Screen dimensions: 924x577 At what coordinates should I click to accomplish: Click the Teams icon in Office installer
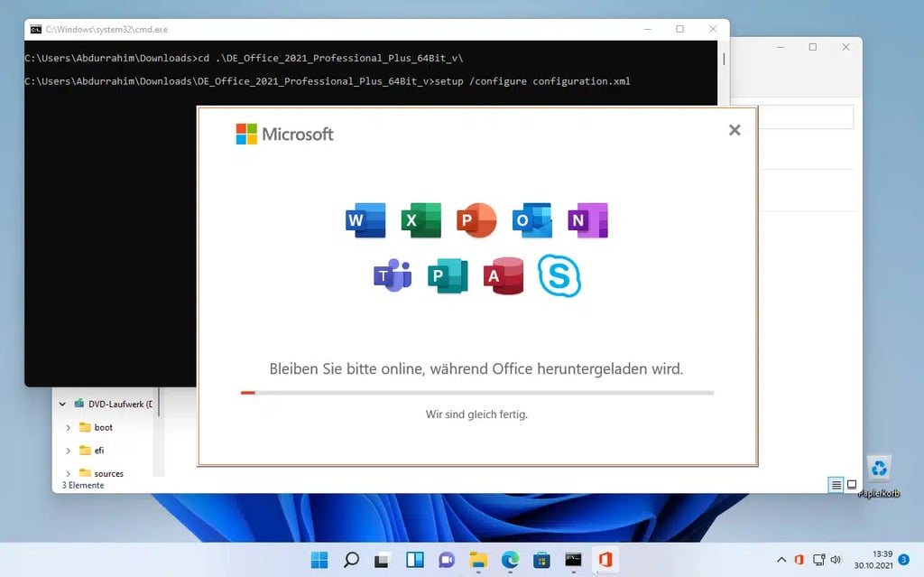click(x=393, y=275)
